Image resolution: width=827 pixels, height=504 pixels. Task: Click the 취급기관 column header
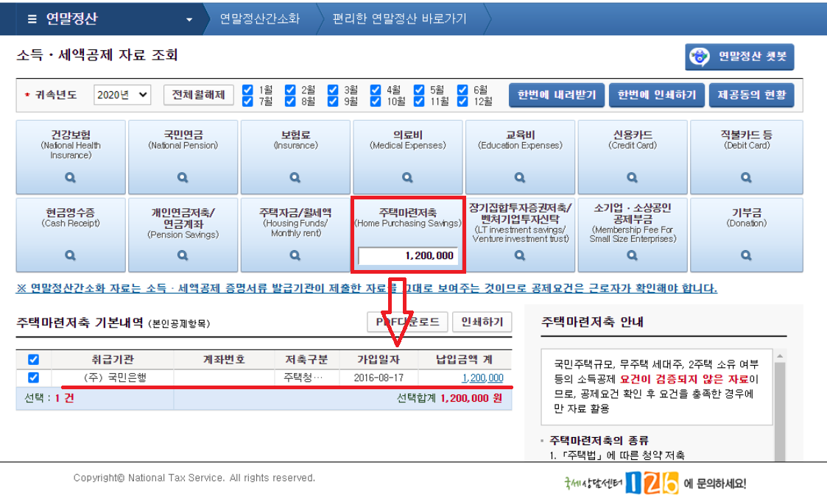point(113,360)
